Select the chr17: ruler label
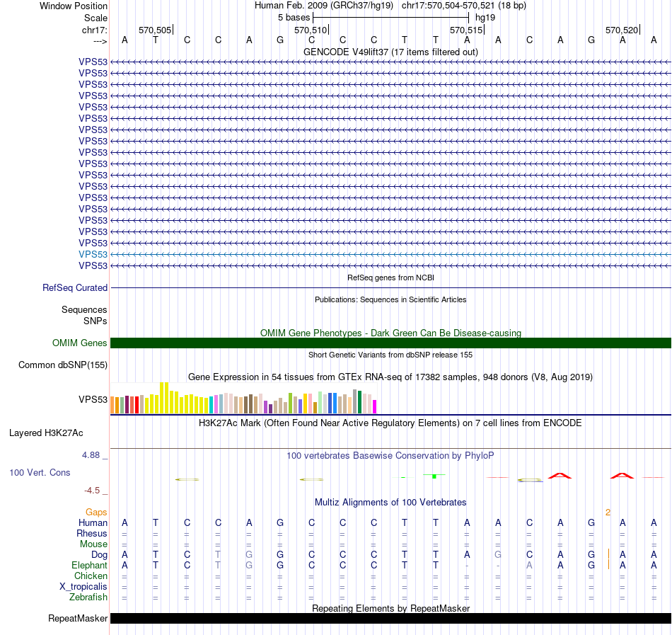The image size is (672, 635). 94,30
